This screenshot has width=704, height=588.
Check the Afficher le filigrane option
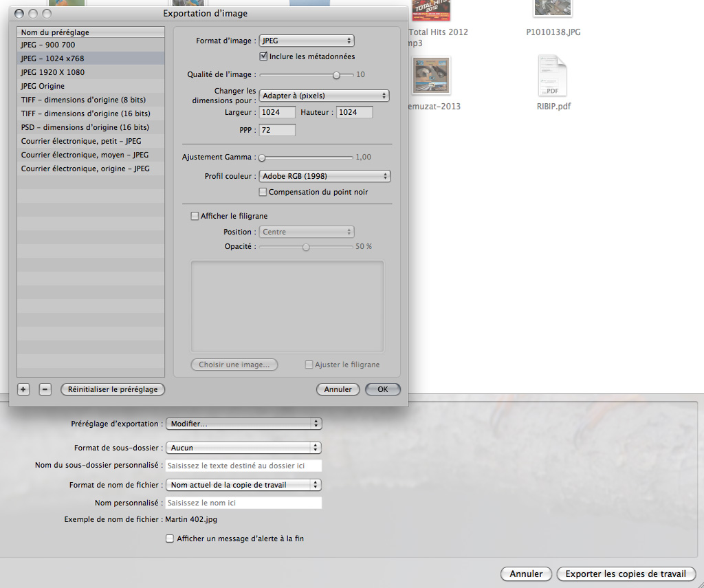pos(195,216)
